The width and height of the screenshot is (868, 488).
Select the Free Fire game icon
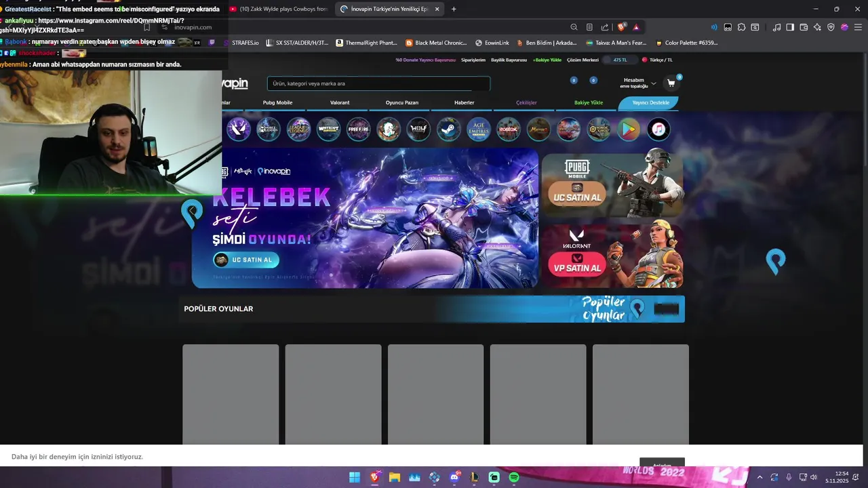[x=359, y=129]
